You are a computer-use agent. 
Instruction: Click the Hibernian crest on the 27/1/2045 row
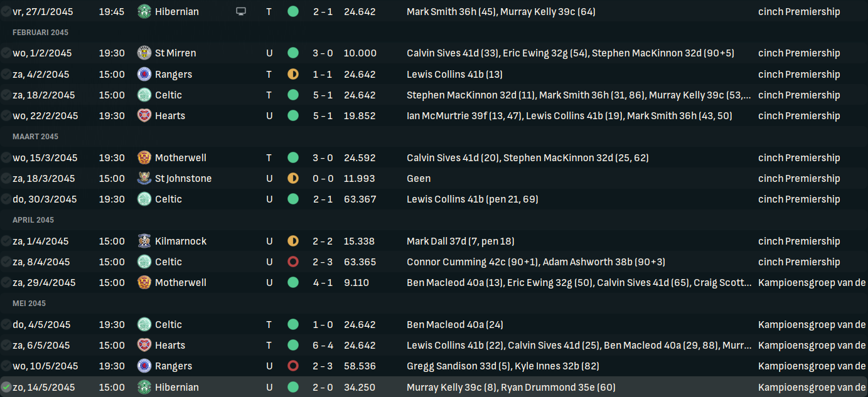[144, 11]
